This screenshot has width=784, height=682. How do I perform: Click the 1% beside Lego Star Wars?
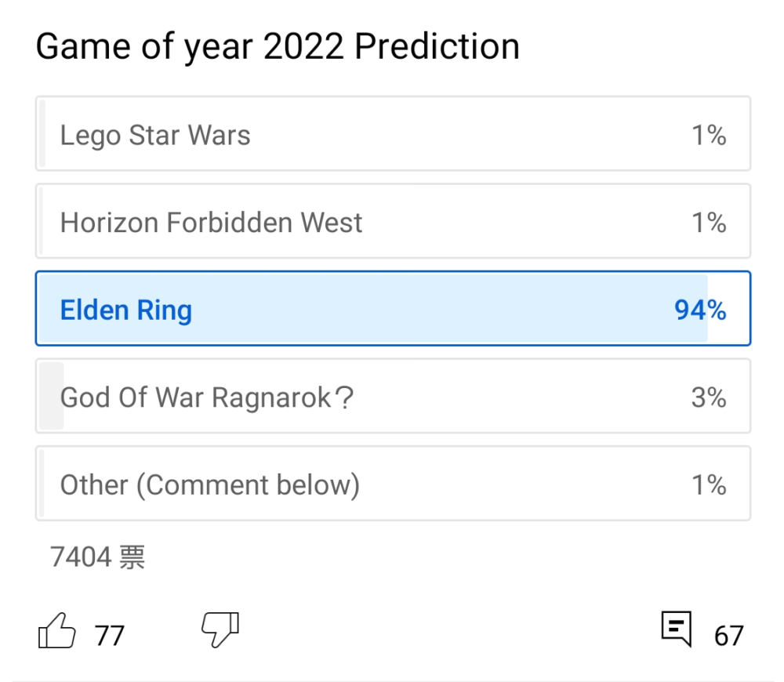(x=709, y=135)
